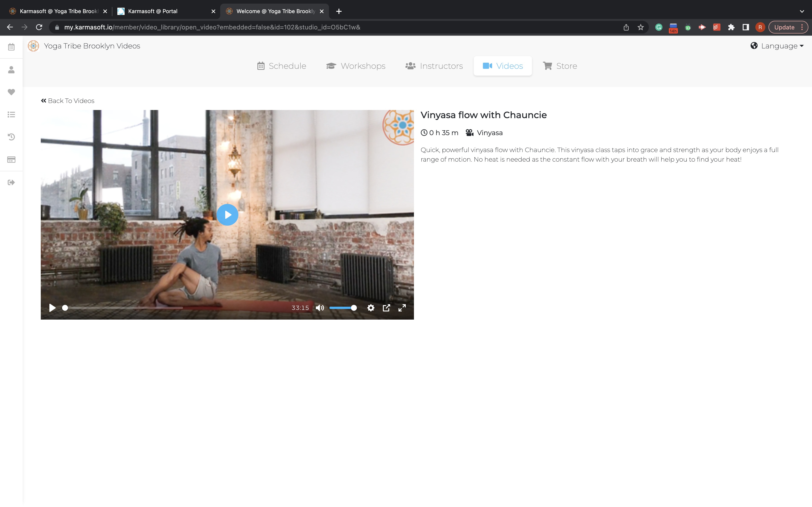
Task: Open the Workshops tab
Action: (356, 66)
